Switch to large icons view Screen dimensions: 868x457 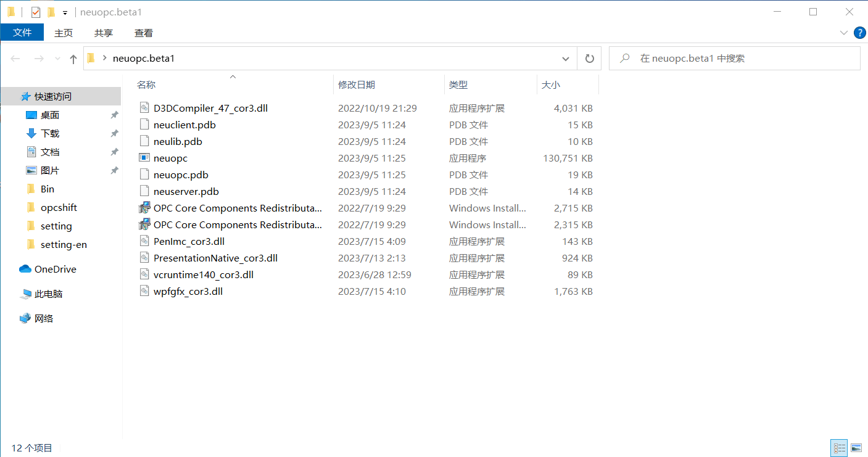856,448
